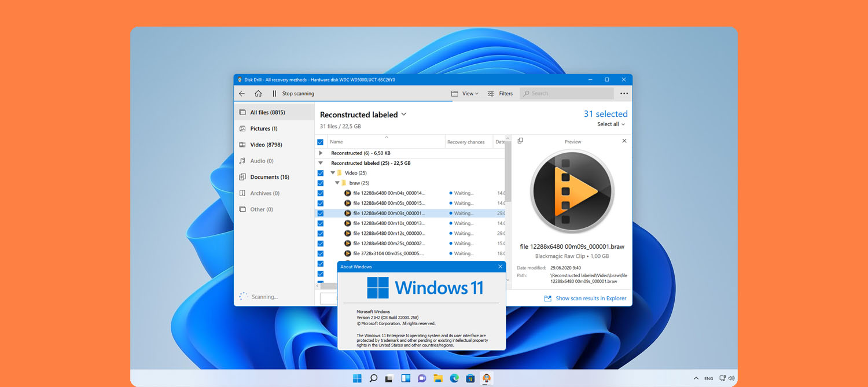Select Archives (0) category
Viewport: 868px width, 387px height.
click(274, 193)
